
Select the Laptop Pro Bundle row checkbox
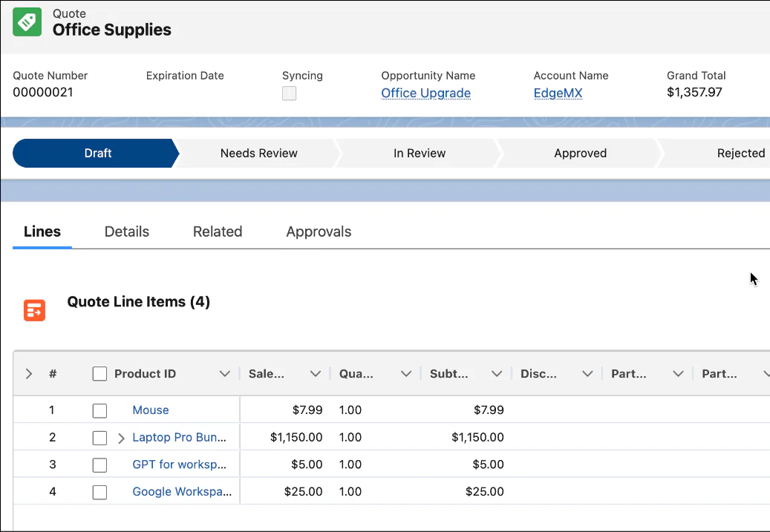pyautogui.click(x=99, y=438)
